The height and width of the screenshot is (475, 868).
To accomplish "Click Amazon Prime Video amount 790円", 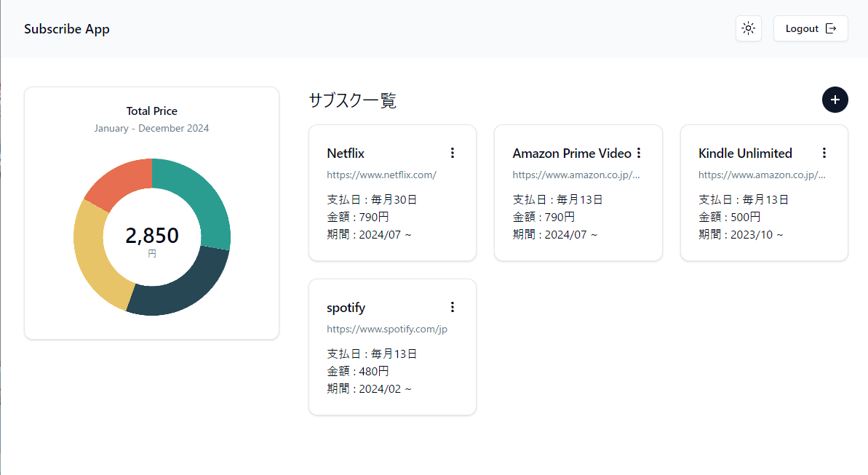I will [560, 217].
